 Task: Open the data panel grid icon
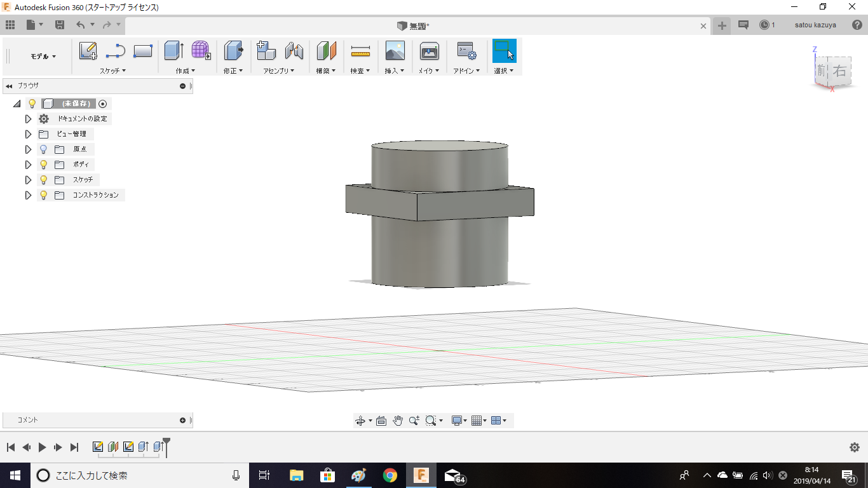[10, 25]
